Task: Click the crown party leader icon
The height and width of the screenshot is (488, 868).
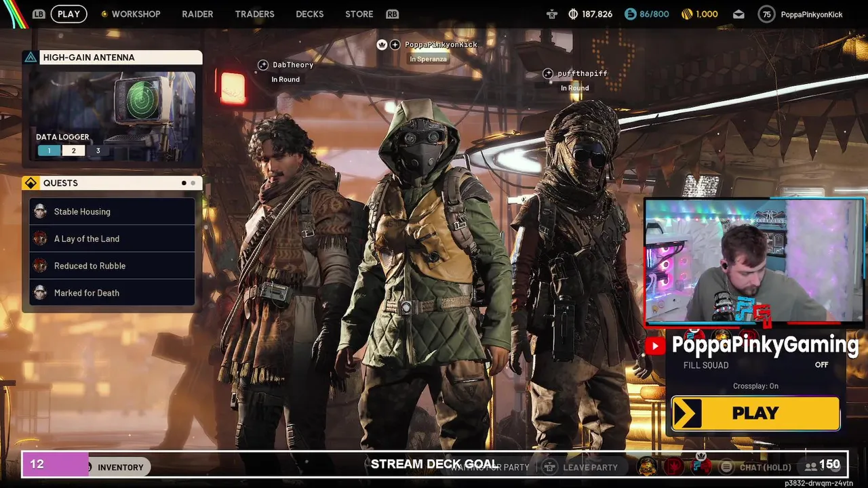Action: point(382,44)
